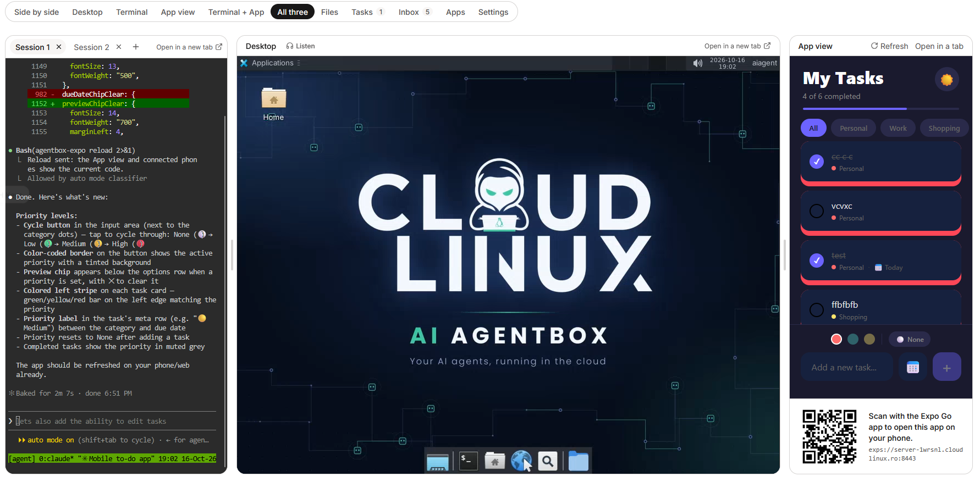
Task: Open Home folder icon on desktop
Action: 273,104
